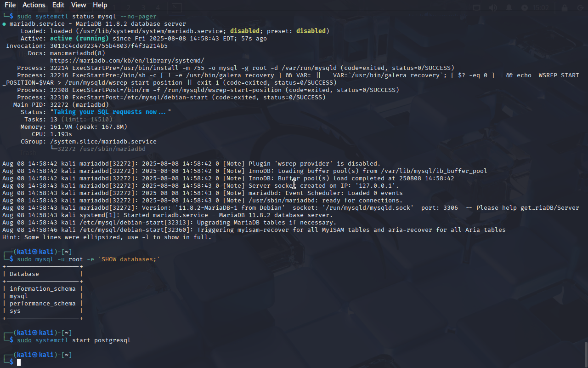Screen dimensions: 588x368
Task: Click 'sudo systemctl status mysql --no-pager' command
Action: point(87,17)
